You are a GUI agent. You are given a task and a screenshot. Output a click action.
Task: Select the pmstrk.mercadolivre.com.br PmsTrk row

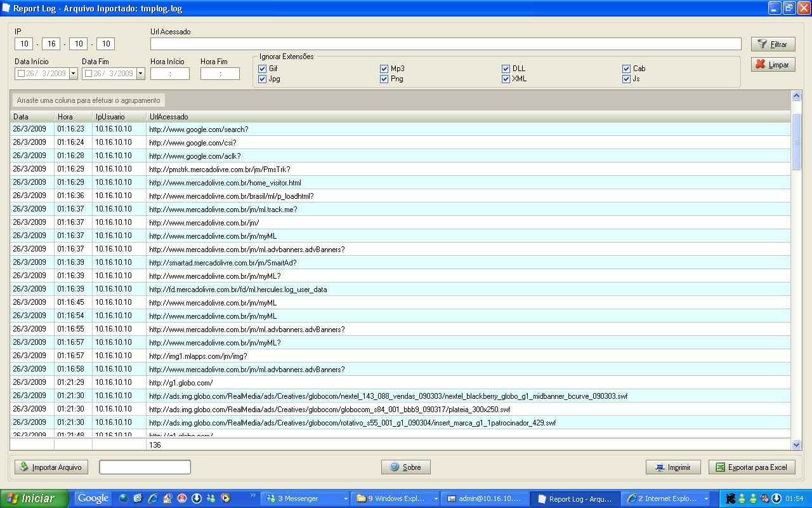pos(400,169)
